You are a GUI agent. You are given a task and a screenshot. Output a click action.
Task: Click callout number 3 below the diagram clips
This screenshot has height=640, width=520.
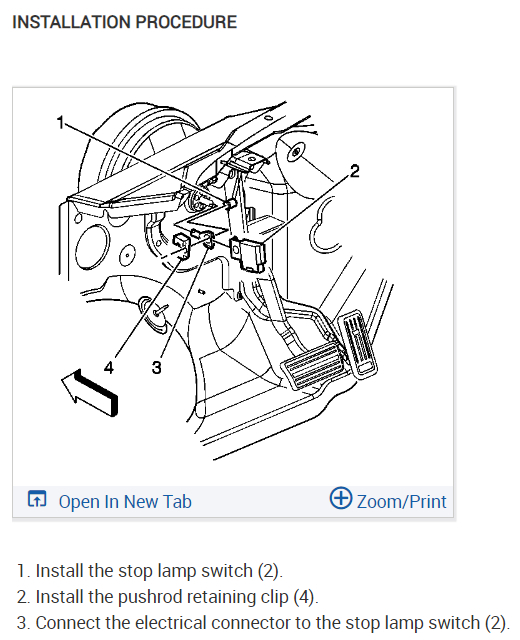point(156,367)
